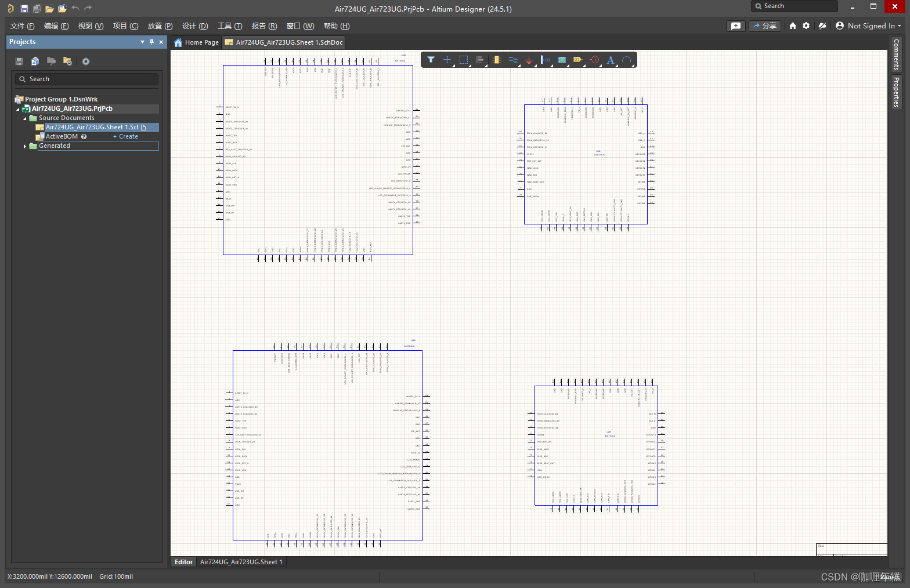Open the Projects panel dropdown arrow
Image resolution: width=910 pixels, height=588 pixels.
point(142,42)
